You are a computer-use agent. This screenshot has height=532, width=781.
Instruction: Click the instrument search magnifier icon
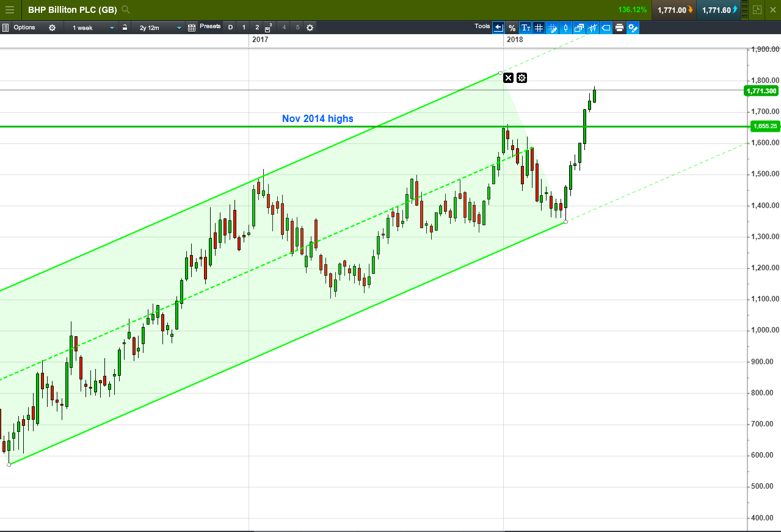pyautogui.click(x=126, y=10)
